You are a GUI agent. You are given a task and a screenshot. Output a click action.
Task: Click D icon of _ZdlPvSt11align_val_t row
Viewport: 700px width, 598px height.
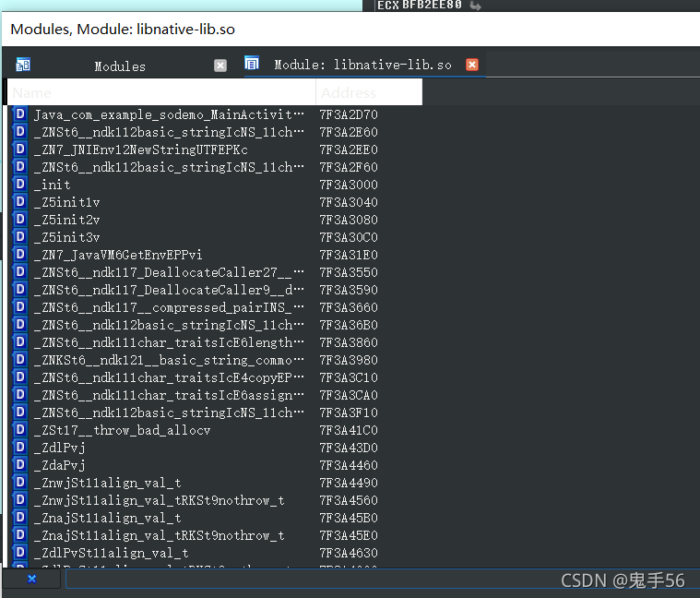(x=20, y=553)
